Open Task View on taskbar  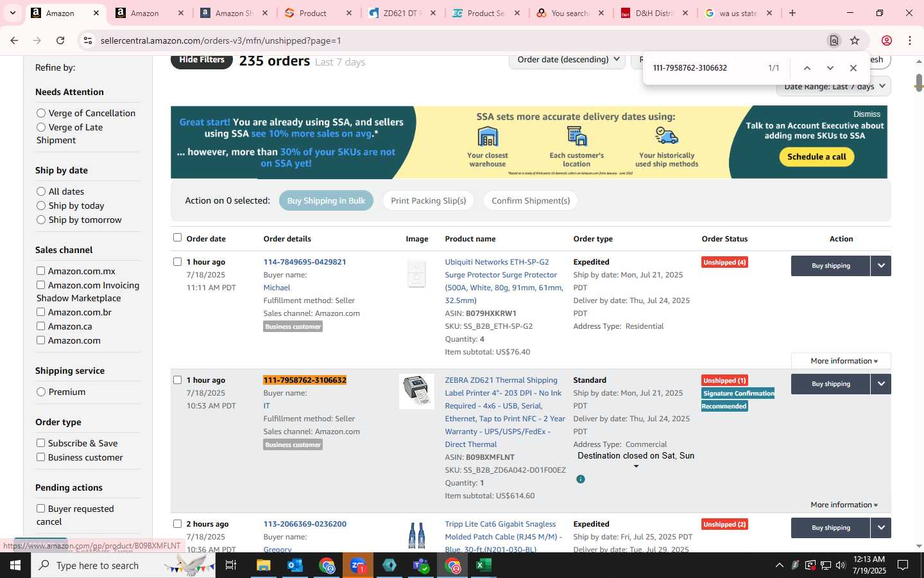click(x=231, y=565)
